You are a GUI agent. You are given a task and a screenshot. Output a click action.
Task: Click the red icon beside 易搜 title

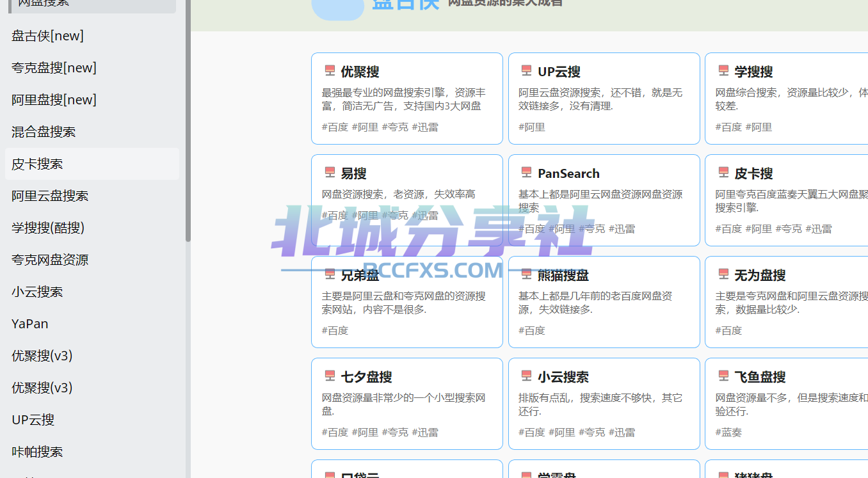click(x=330, y=172)
